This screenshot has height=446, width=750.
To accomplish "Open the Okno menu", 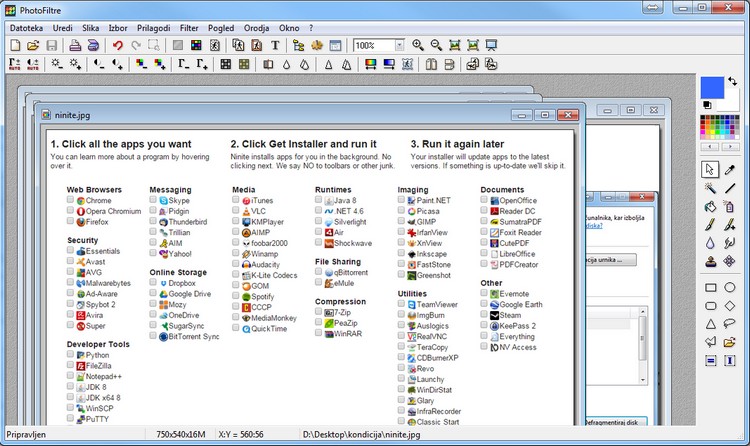I will click(x=289, y=28).
